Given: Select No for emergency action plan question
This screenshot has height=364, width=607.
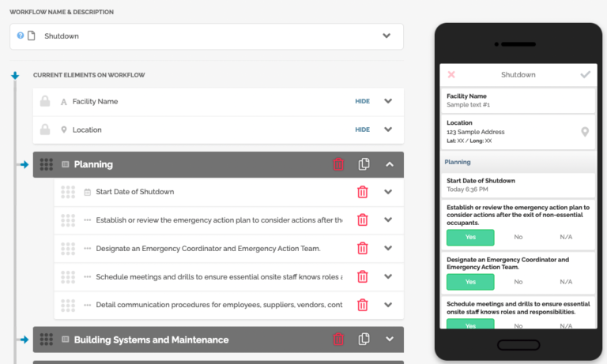Looking at the screenshot, I should [518, 237].
